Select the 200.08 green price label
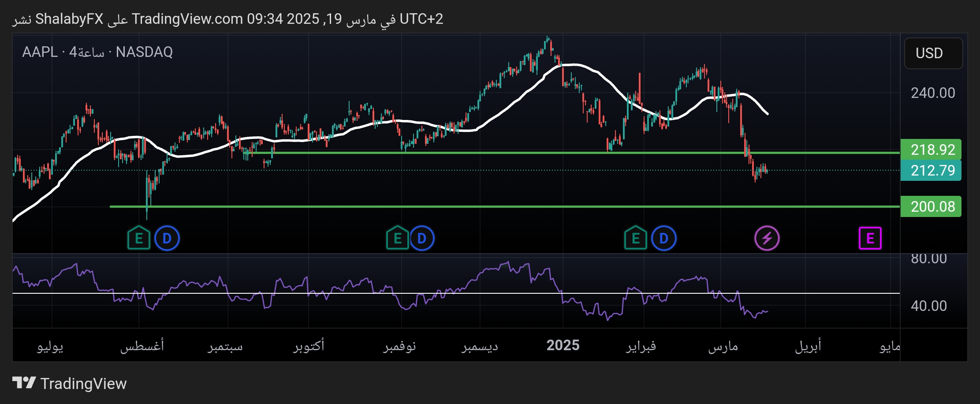Viewport: 980px width, 404px height. point(931,206)
